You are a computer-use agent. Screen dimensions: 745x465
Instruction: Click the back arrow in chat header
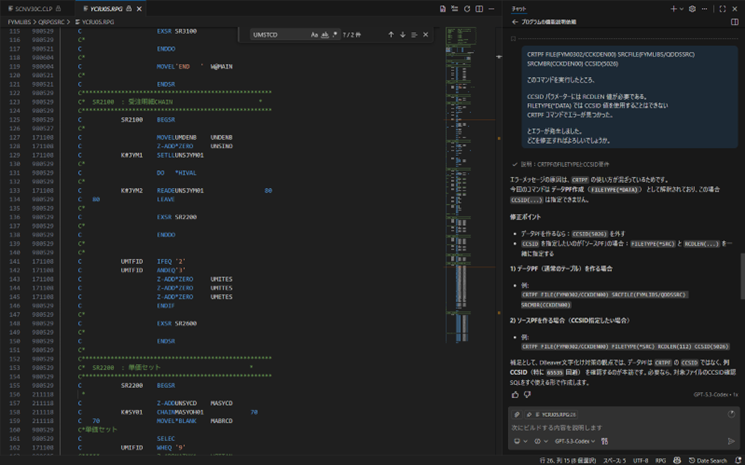pyautogui.click(x=515, y=21)
